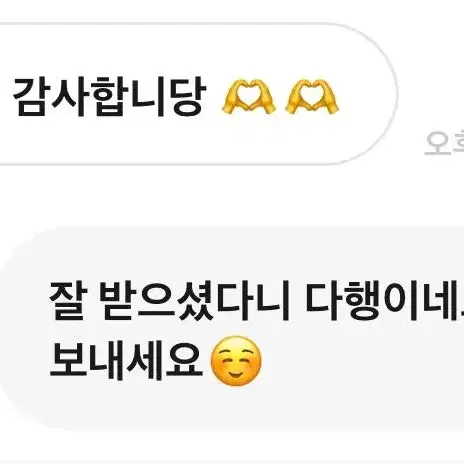Tap the word 잘 in gray message
Viewport: 464px width, 464px height.
[68, 301]
